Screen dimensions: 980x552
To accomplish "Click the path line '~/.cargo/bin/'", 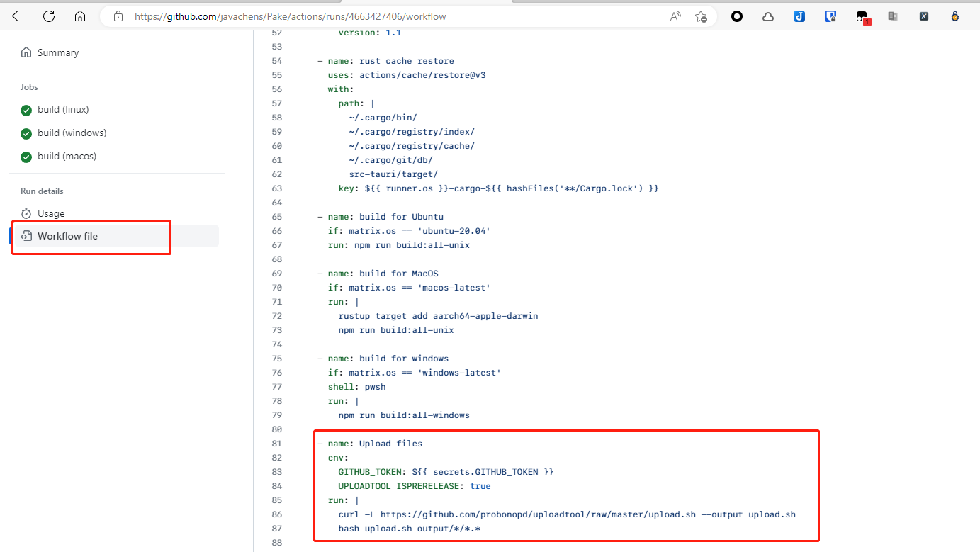I will tap(383, 118).
